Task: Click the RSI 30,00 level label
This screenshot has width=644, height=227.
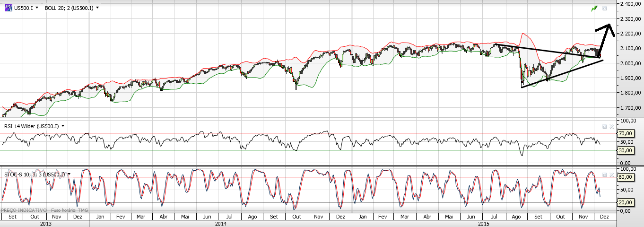Action: 625,150
